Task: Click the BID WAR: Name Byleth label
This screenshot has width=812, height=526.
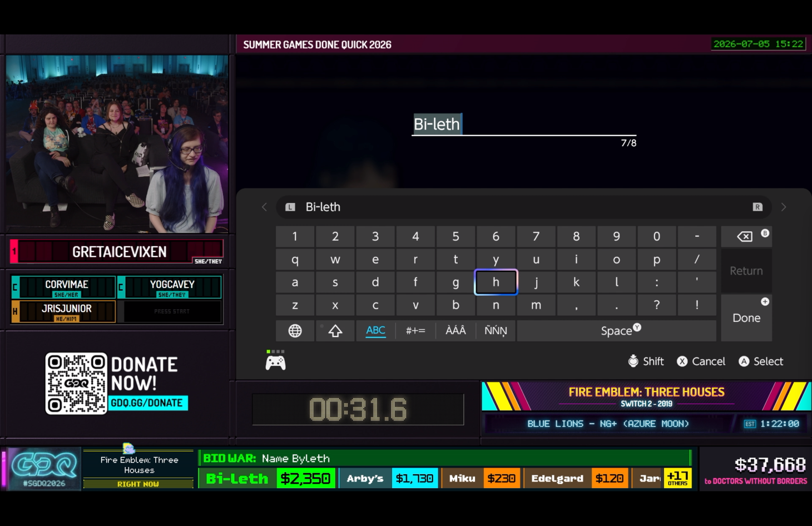Action: (x=266, y=458)
